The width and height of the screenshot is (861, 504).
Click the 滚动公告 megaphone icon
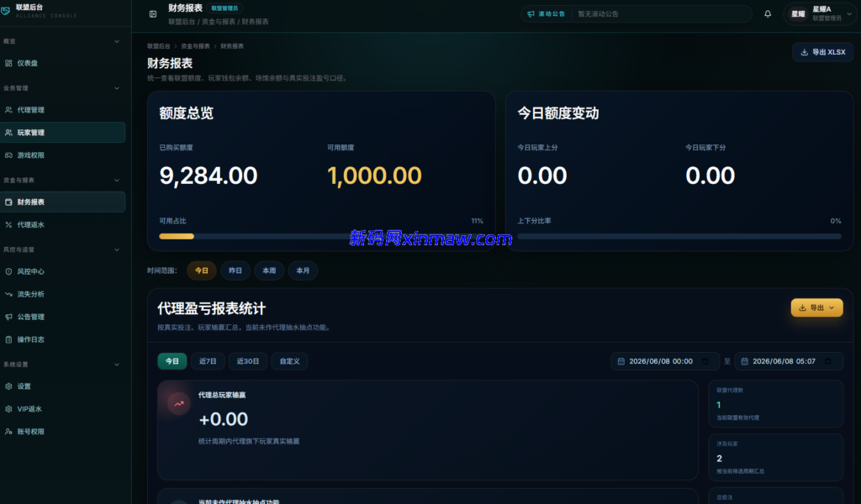click(x=531, y=13)
